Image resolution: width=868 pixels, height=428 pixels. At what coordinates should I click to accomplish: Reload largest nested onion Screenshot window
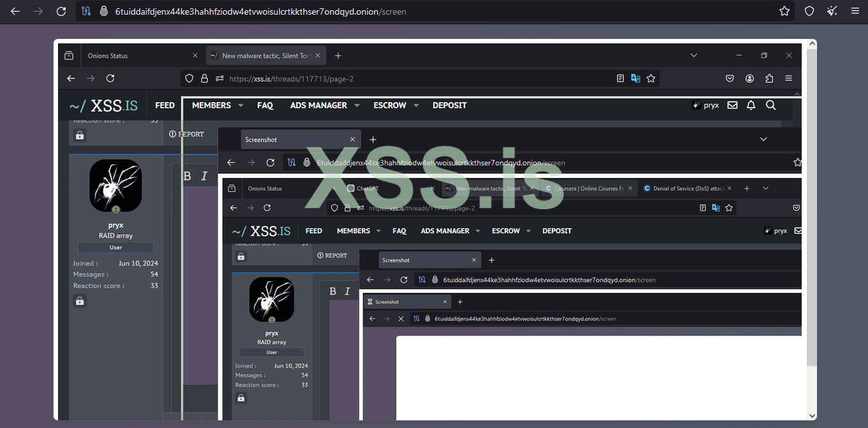pos(270,163)
